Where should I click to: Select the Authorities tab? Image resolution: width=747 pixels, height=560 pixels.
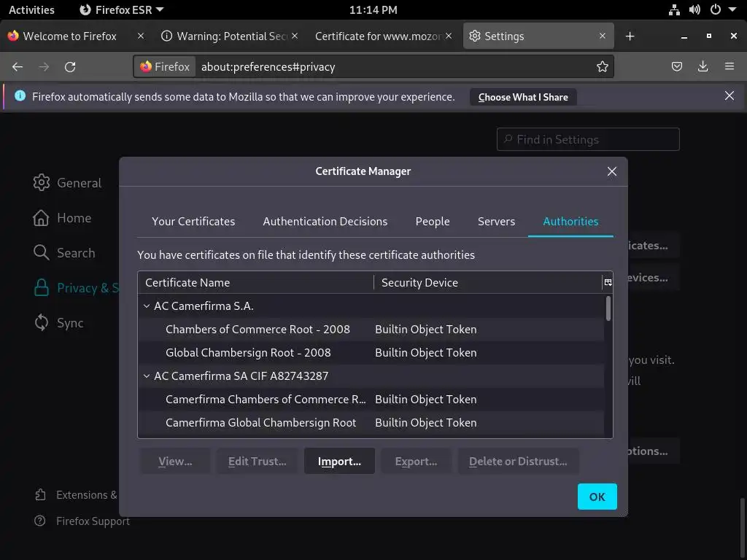tap(570, 222)
